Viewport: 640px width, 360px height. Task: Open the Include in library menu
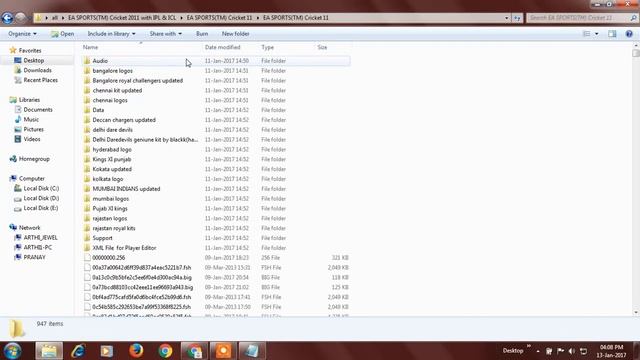111,34
